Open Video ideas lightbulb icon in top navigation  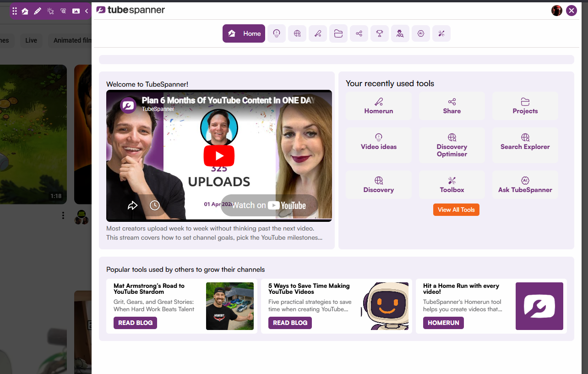pos(277,33)
